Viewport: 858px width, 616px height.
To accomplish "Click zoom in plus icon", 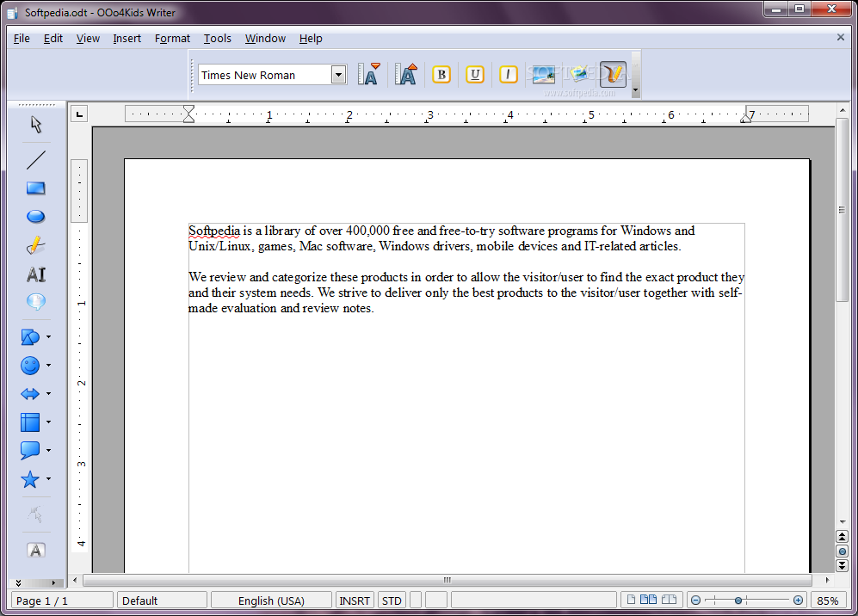I will 798,601.
